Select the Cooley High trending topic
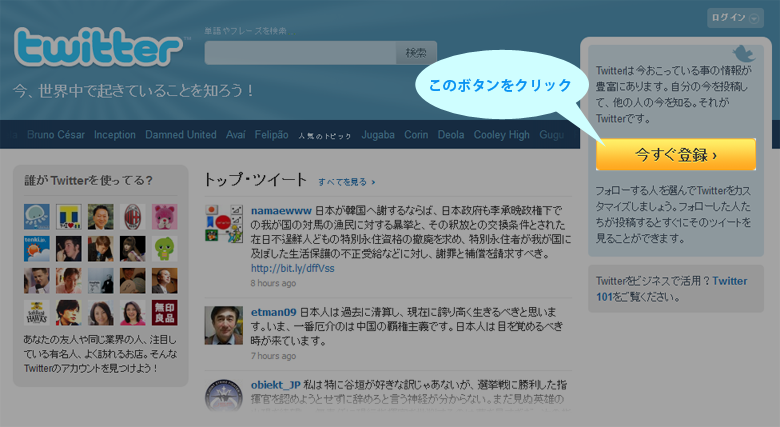The image size is (780, 427). pos(501,135)
